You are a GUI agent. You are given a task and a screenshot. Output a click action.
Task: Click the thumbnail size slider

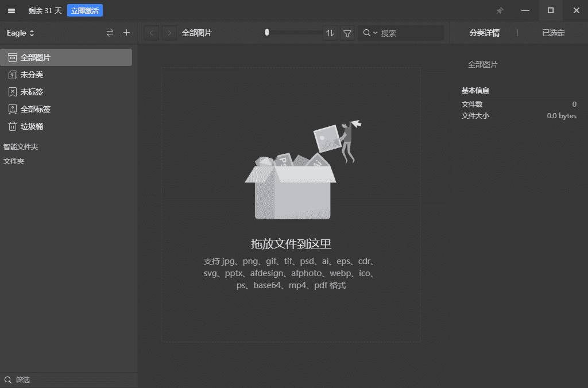(293, 33)
